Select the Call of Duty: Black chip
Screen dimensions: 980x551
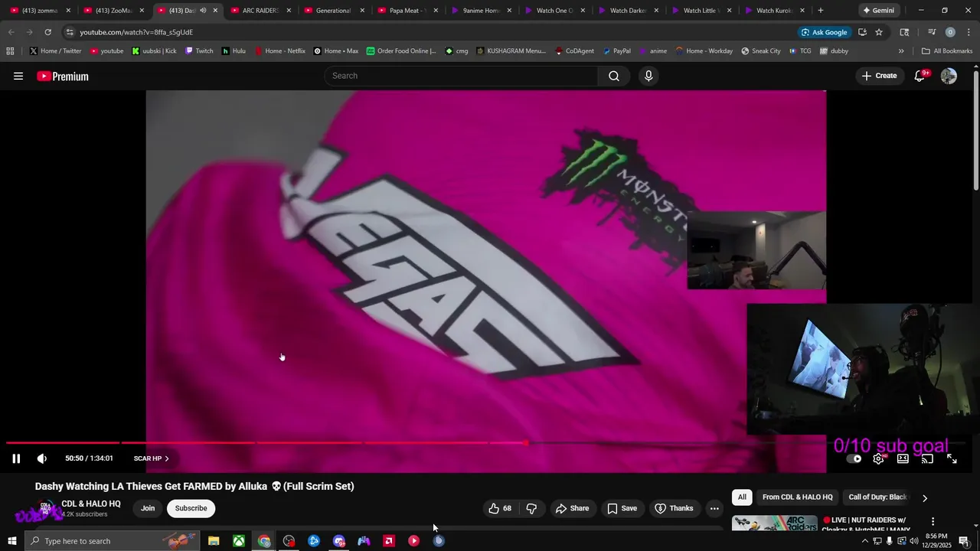[x=877, y=497]
